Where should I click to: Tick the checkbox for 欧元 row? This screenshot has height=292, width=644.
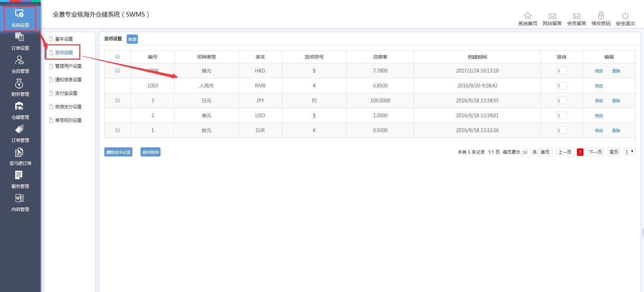point(117,130)
